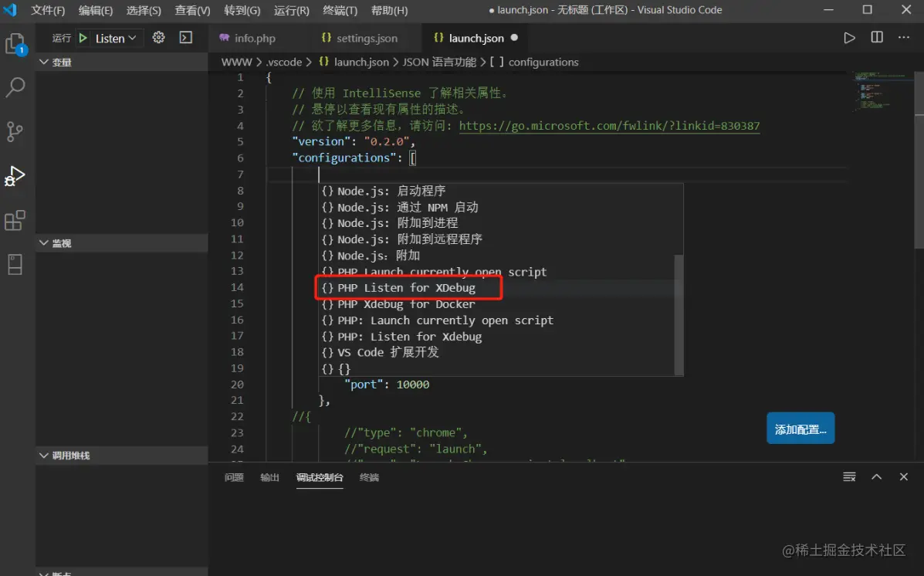Open launch.json via gear icon
Image resolution: width=924 pixels, height=576 pixels.
(x=158, y=38)
